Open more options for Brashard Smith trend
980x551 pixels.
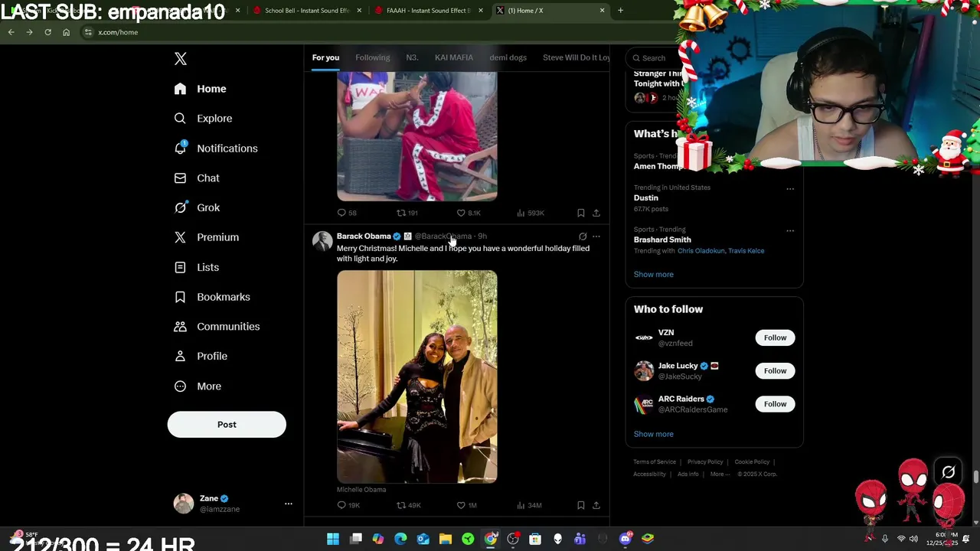[790, 230]
